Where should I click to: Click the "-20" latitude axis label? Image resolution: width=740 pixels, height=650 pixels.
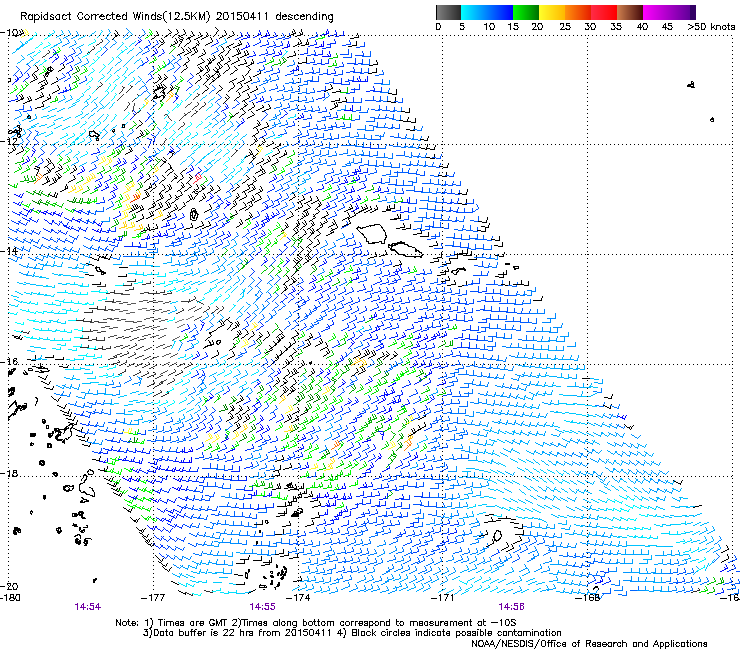[x=9, y=586]
